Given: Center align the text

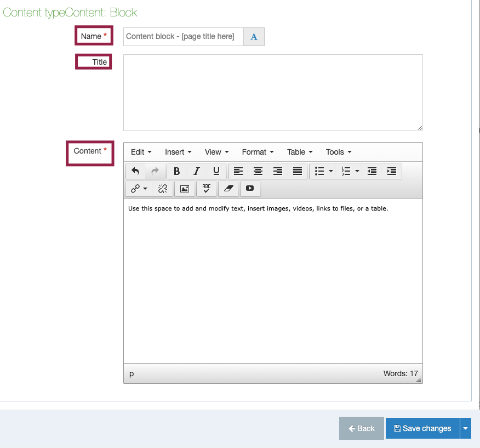Looking at the screenshot, I should tap(258, 172).
